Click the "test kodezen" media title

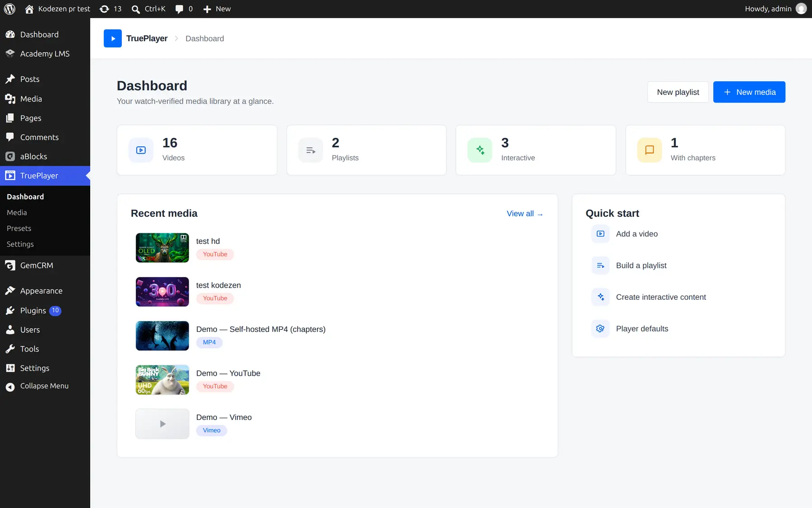tap(218, 285)
